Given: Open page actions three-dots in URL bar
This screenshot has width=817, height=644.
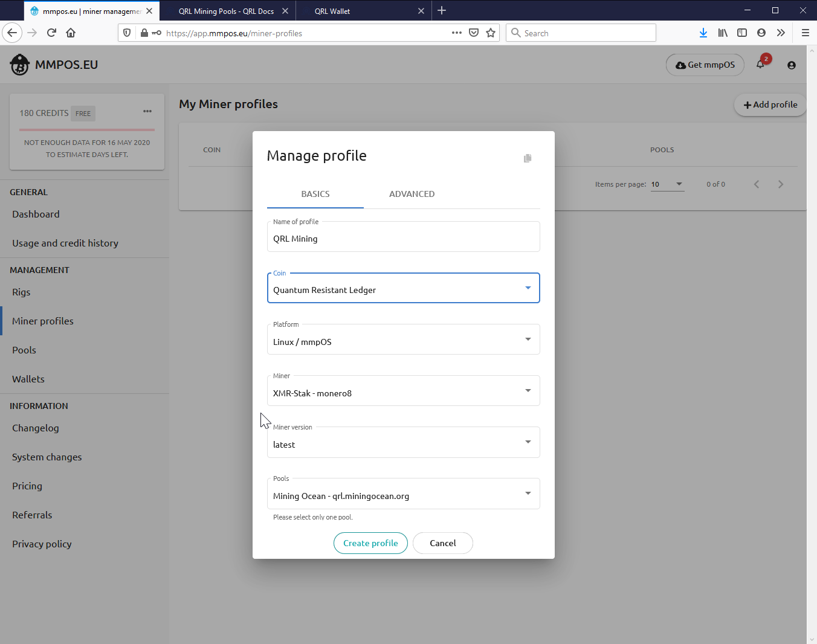Looking at the screenshot, I should [457, 33].
